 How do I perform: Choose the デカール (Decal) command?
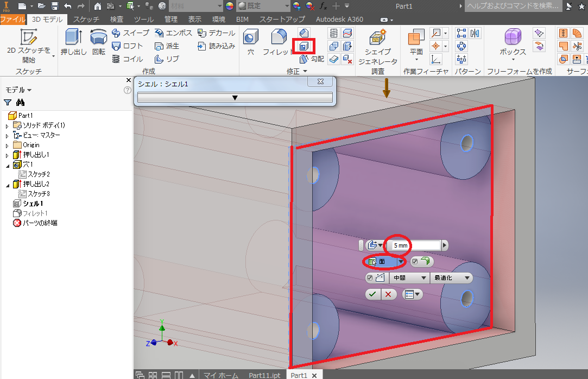pyautogui.click(x=217, y=33)
